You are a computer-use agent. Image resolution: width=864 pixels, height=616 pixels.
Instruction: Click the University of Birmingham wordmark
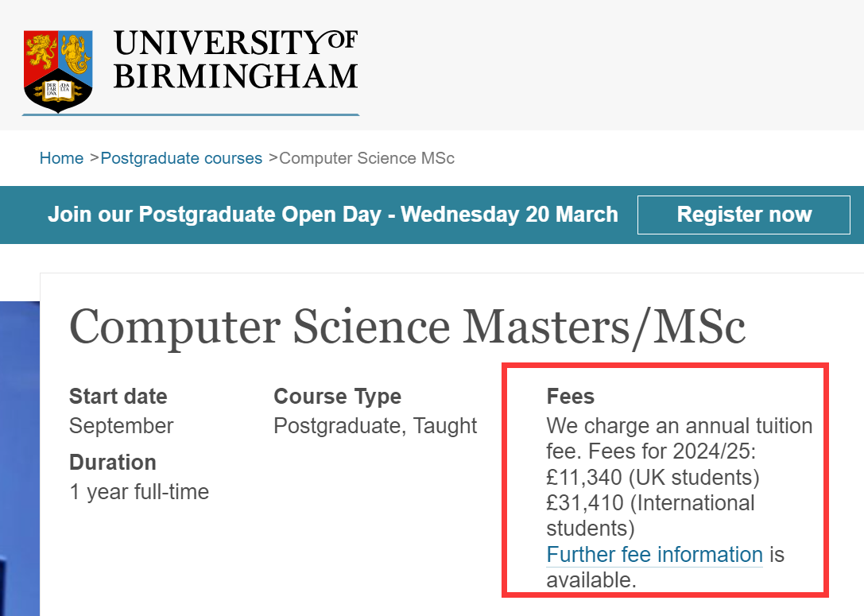236,60
